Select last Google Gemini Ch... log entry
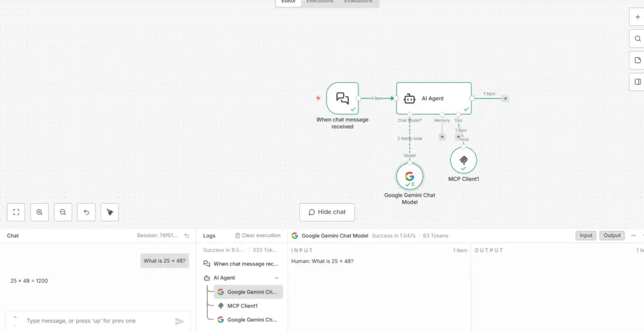 click(x=248, y=319)
